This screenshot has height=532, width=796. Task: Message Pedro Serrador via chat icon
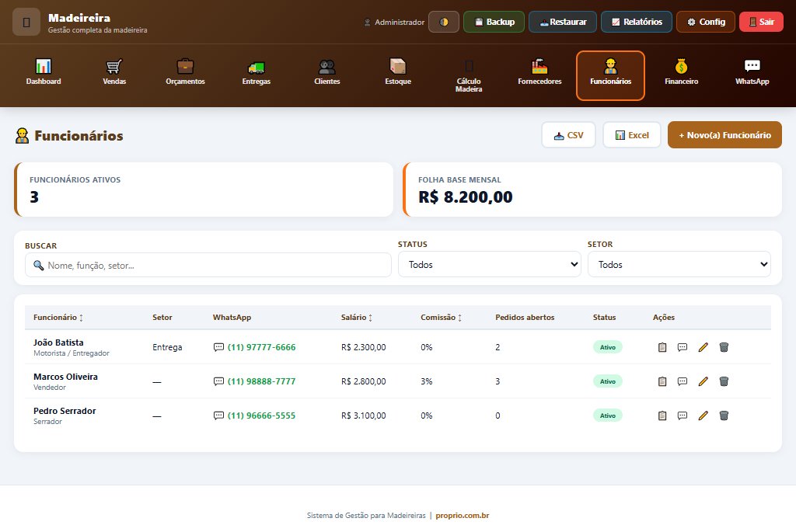point(683,416)
